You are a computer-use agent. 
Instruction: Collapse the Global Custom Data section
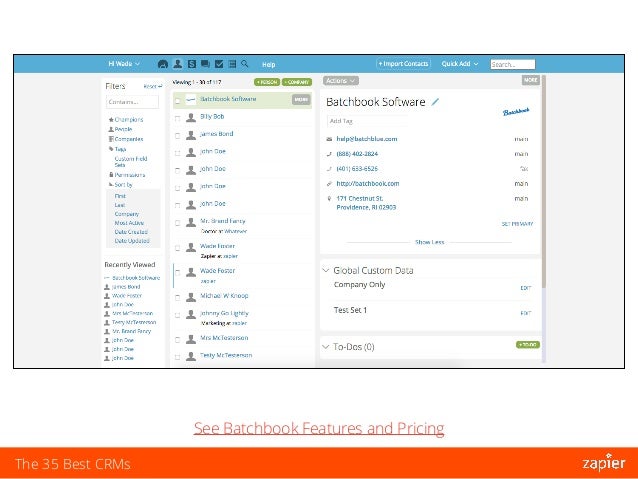pyautogui.click(x=326, y=270)
